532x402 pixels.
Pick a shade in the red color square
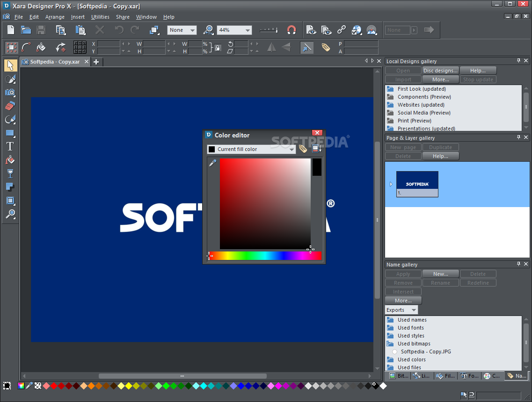coord(265,204)
